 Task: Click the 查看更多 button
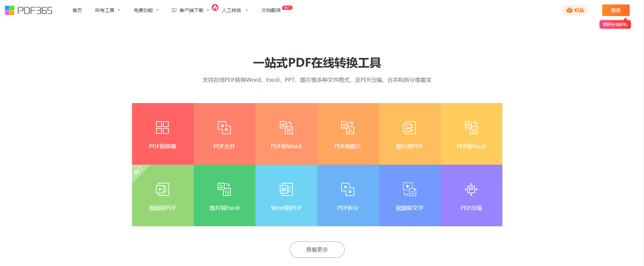pos(317,250)
